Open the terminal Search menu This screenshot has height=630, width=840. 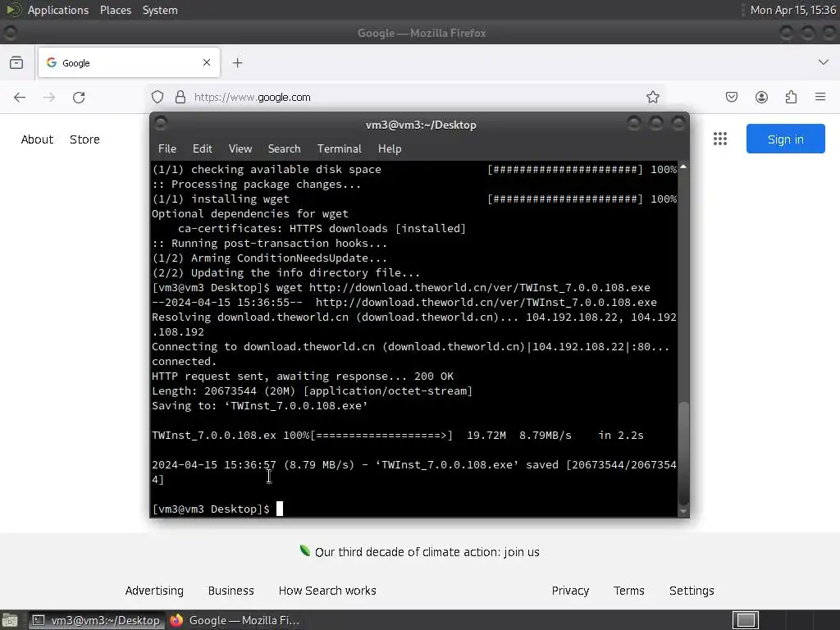(x=284, y=148)
